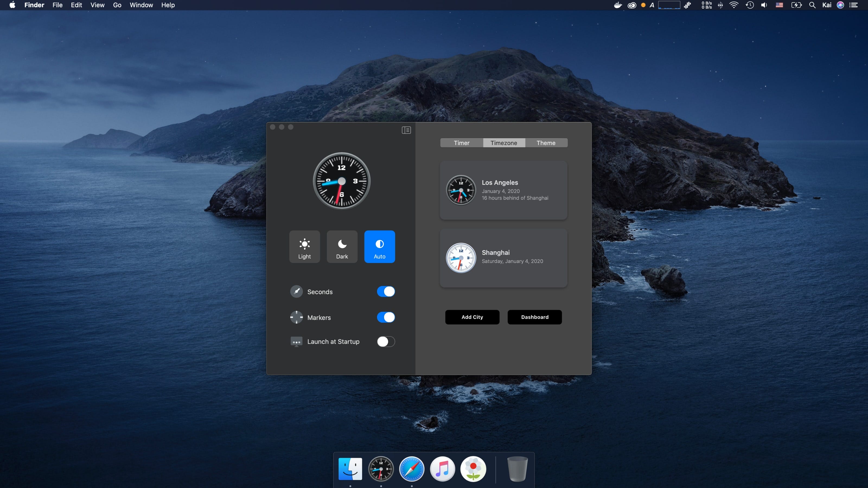Viewport: 868px width, 488px height.
Task: Disable the Seconds toggle switch
Action: pyautogui.click(x=385, y=291)
